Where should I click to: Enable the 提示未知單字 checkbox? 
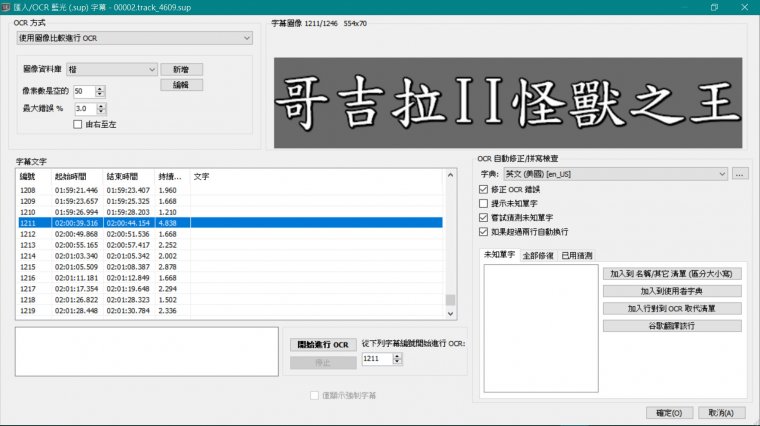[x=483, y=204]
